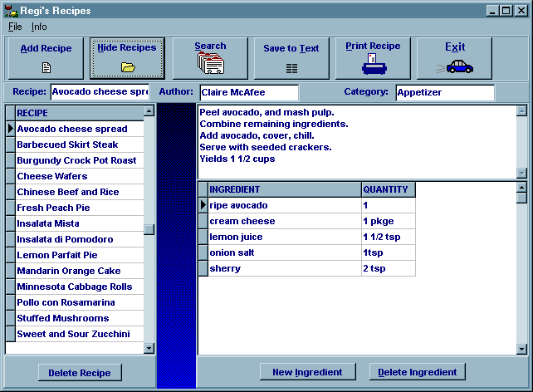533x392 pixels.
Task: Click instructions box scroll up arrow
Action: coord(521,110)
